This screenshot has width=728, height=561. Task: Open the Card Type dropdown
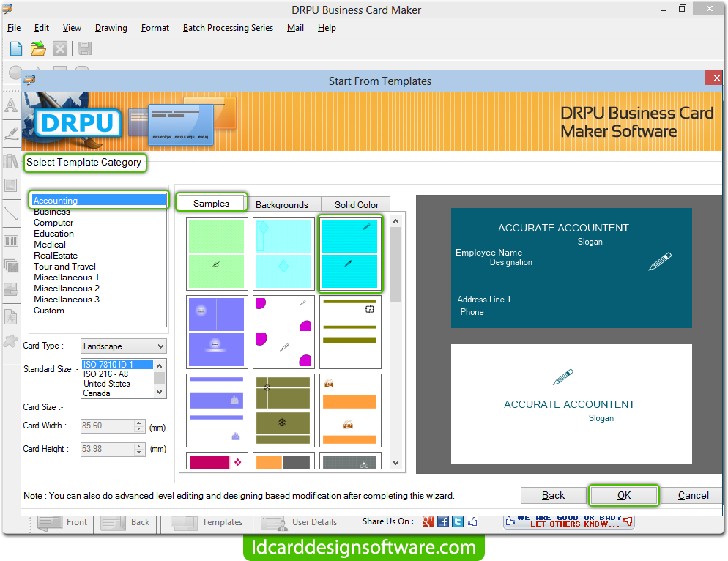[124, 346]
